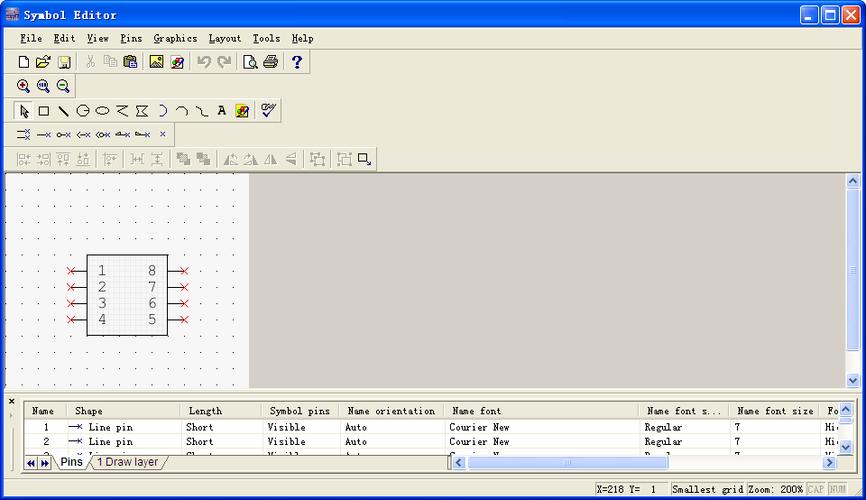The width and height of the screenshot is (866, 500).
Task: Select the Circle drawing tool
Action: tap(83, 111)
